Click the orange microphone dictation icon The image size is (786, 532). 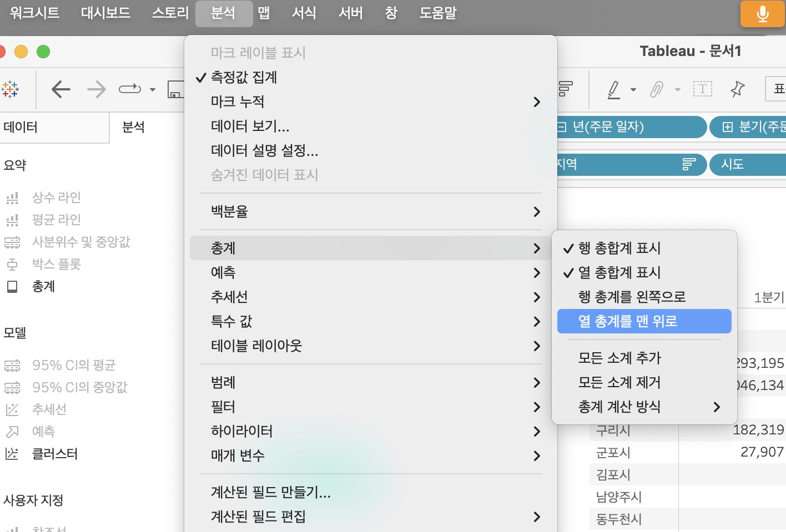pos(763,14)
